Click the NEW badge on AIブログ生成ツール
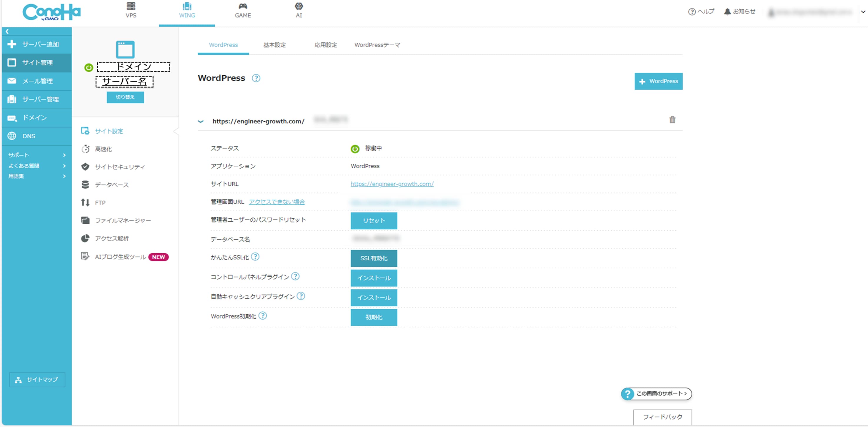Viewport: 868px width, 427px height. pyautogui.click(x=158, y=257)
